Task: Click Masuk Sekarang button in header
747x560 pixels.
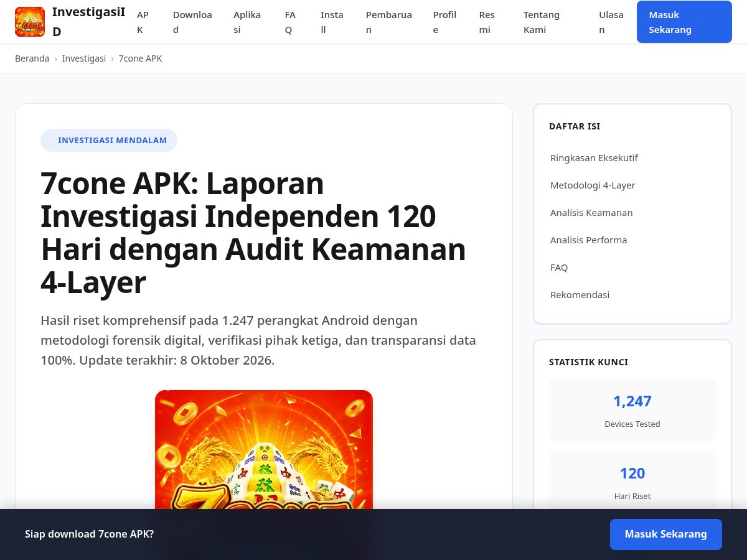Action: tap(684, 22)
